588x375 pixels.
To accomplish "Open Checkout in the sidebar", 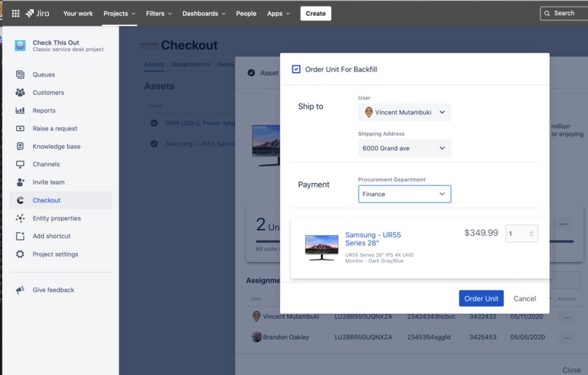I will (x=61, y=200).
